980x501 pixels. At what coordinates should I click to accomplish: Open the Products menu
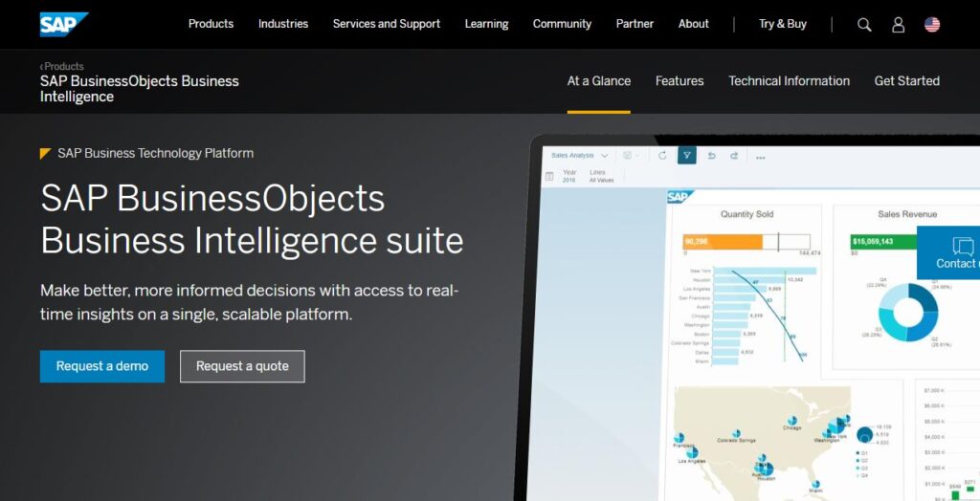click(x=211, y=24)
